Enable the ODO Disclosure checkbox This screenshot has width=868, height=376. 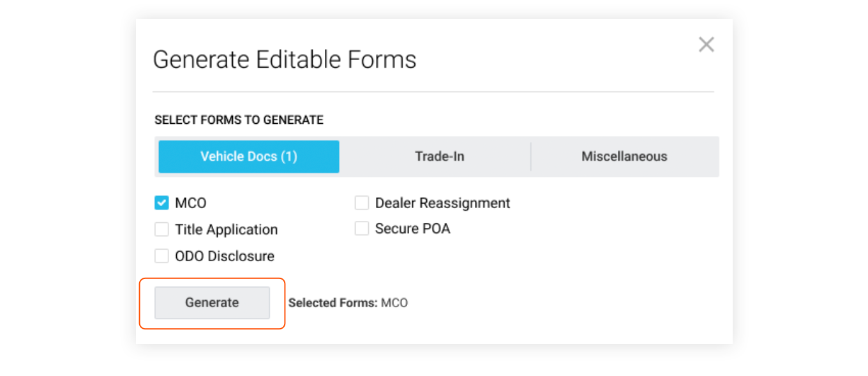161,256
